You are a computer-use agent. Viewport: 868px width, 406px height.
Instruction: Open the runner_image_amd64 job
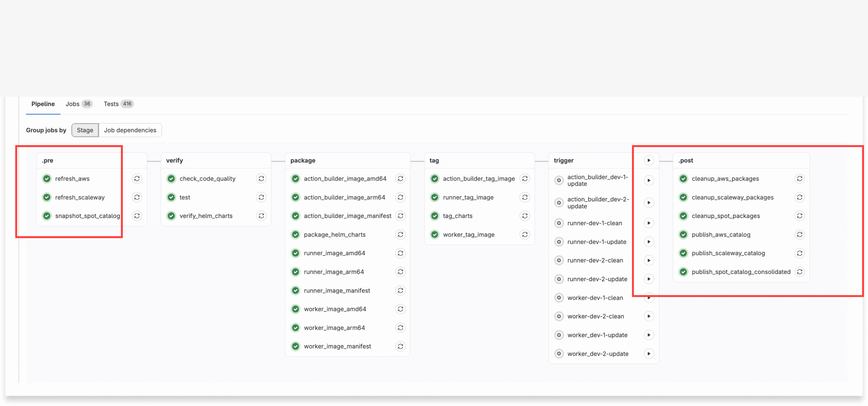334,253
